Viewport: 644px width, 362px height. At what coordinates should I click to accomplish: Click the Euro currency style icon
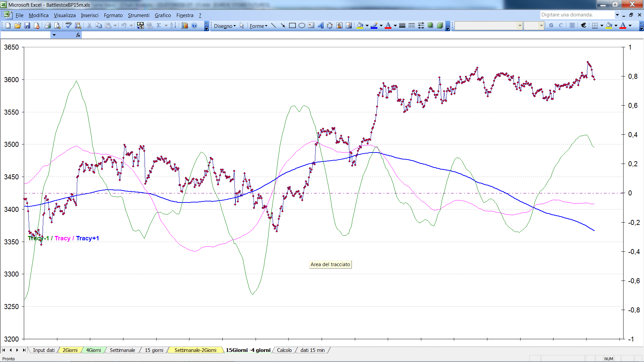(x=584, y=25)
